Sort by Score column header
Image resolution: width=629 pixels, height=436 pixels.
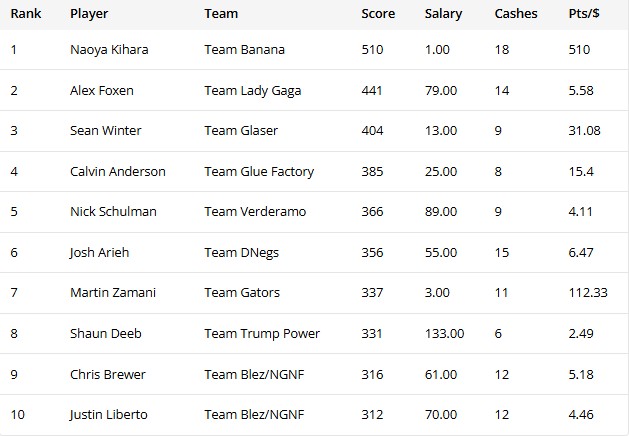click(378, 14)
